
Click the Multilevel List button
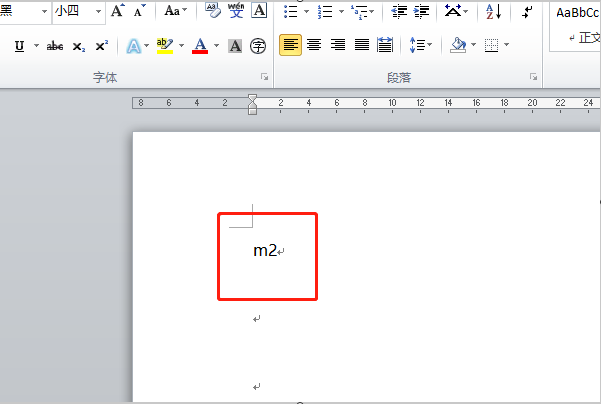[359, 12]
